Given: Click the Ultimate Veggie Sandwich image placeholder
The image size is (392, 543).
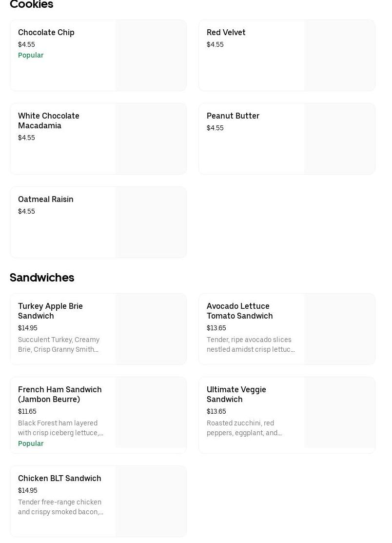Looking at the screenshot, I should pos(339,413).
